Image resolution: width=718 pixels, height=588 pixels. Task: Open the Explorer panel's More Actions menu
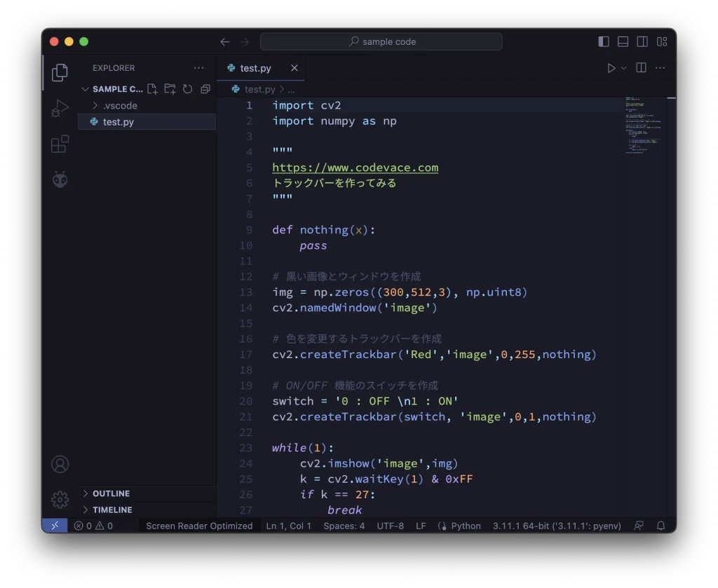[x=198, y=67]
